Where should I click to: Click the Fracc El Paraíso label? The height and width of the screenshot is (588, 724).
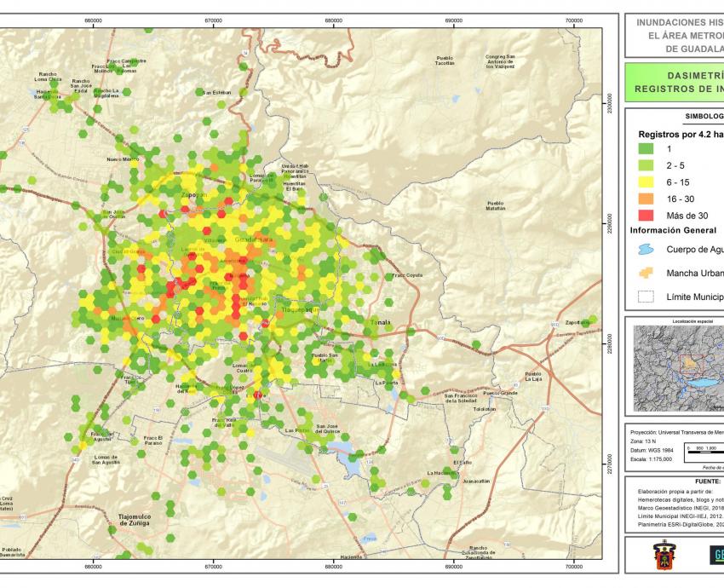tap(152, 441)
